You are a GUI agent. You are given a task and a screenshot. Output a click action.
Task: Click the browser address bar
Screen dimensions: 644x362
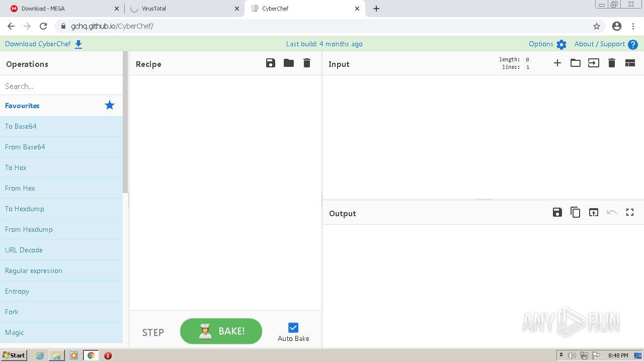(322, 26)
